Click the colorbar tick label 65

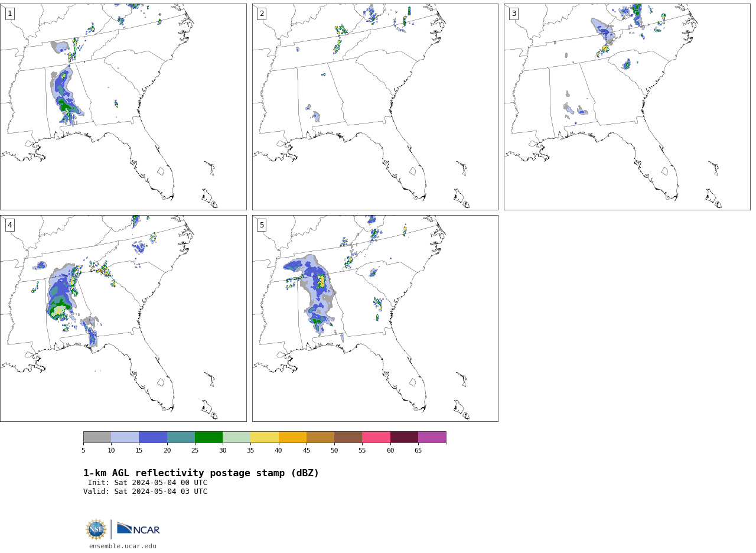(418, 450)
